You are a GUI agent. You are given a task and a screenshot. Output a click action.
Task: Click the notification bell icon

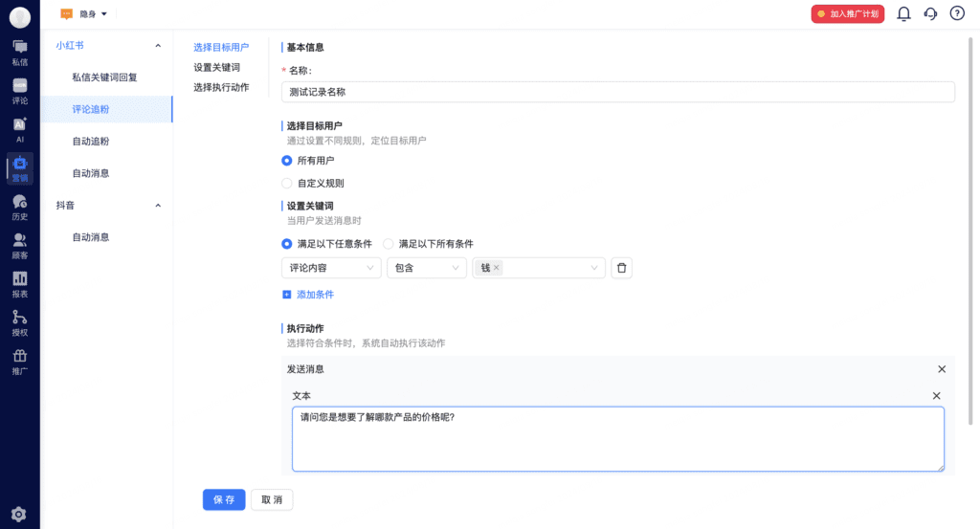[x=903, y=13]
